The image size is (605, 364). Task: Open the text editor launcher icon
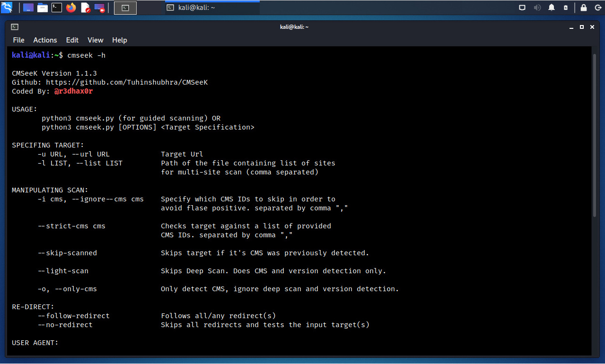coord(85,8)
